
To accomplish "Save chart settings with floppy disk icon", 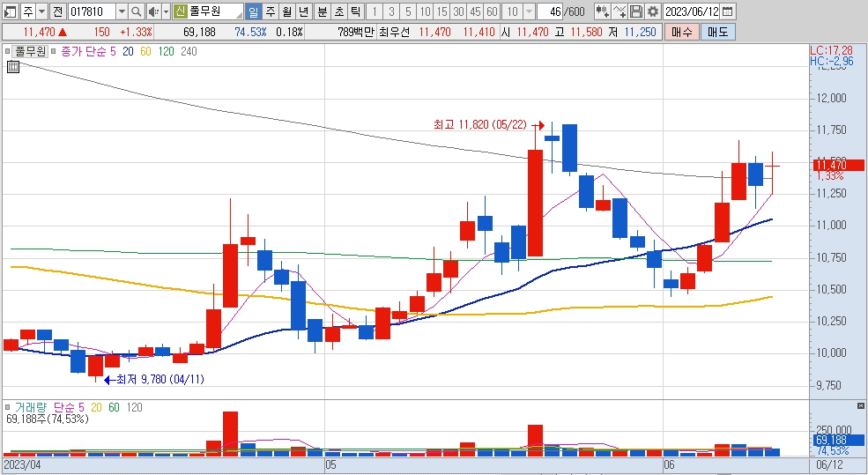I will [x=636, y=11].
